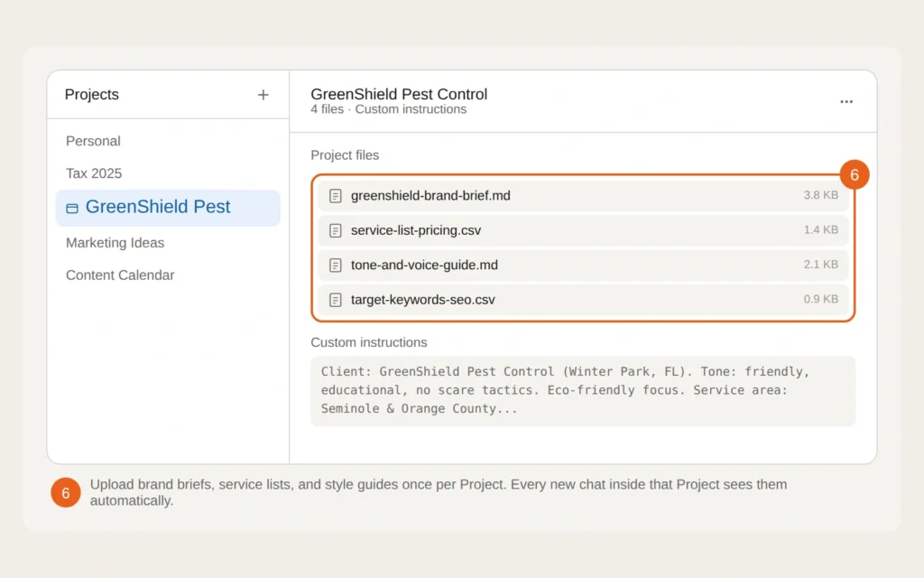Click the annotation circle next to the caption

65,492
